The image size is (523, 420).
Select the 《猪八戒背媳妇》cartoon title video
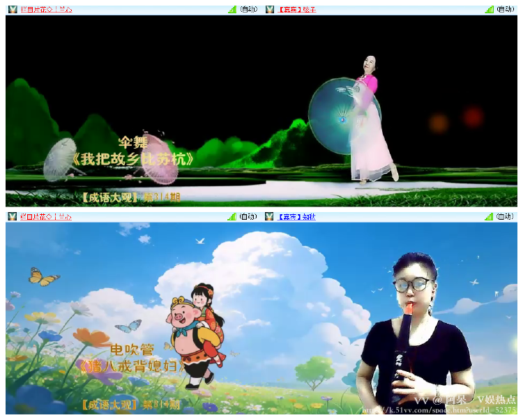coord(135,318)
